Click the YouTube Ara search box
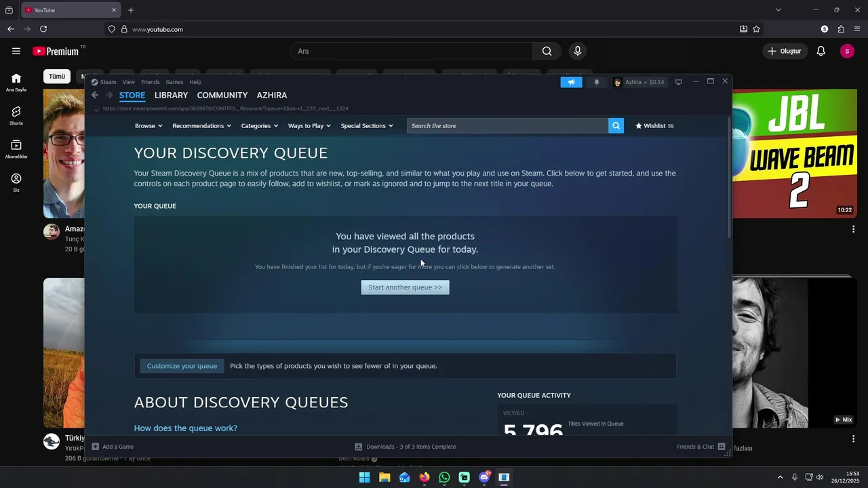Screen dimensions: 868x488 tap(412, 51)
